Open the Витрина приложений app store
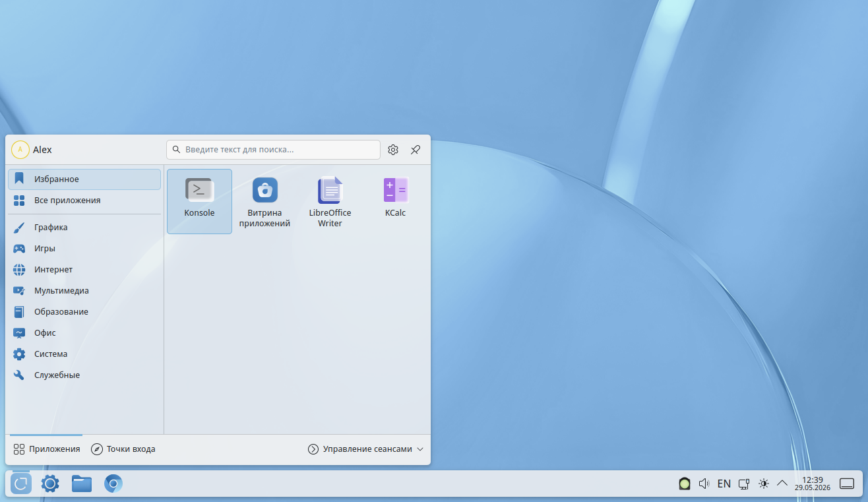The image size is (868, 502). (x=264, y=201)
